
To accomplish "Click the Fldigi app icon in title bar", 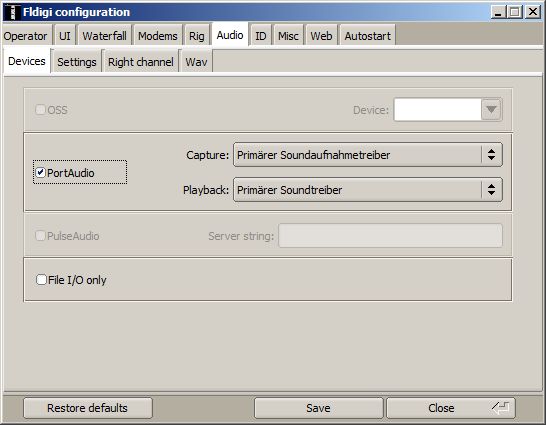I will (13, 12).
